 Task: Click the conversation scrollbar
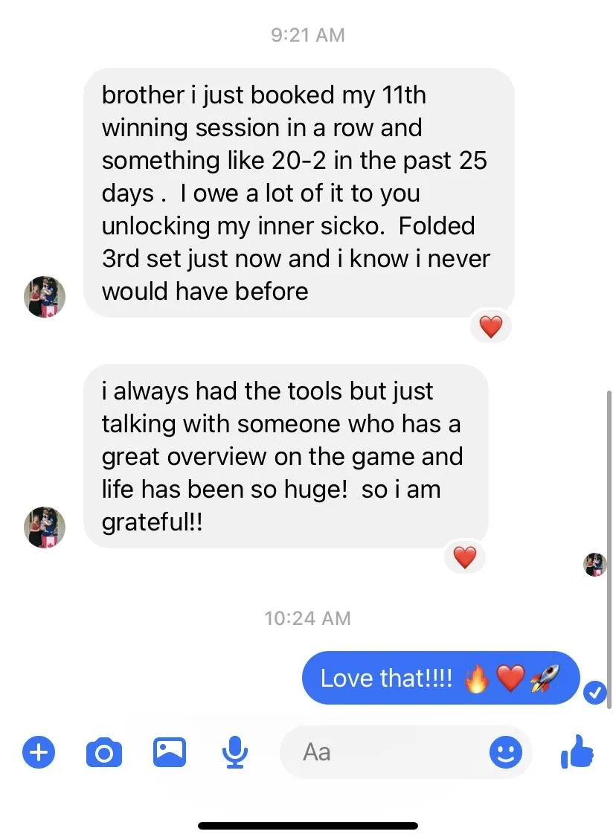609,550
